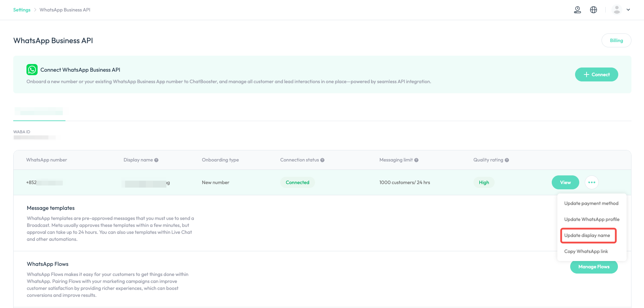Click the Display name column header
644x308 pixels.
pyautogui.click(x=138, y=160)
